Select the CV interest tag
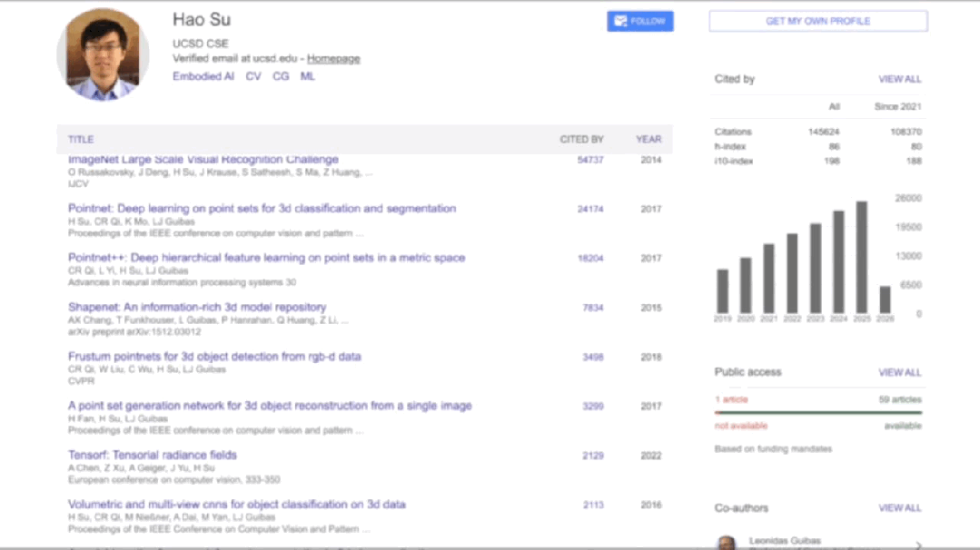This screenshot has height=550, width=980. (253, 77)
